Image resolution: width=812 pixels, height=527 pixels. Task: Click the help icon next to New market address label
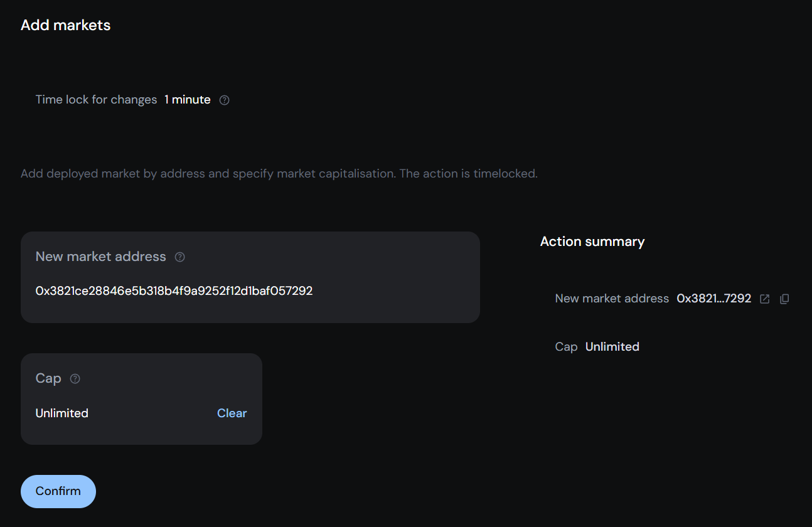tap(180, 257)
